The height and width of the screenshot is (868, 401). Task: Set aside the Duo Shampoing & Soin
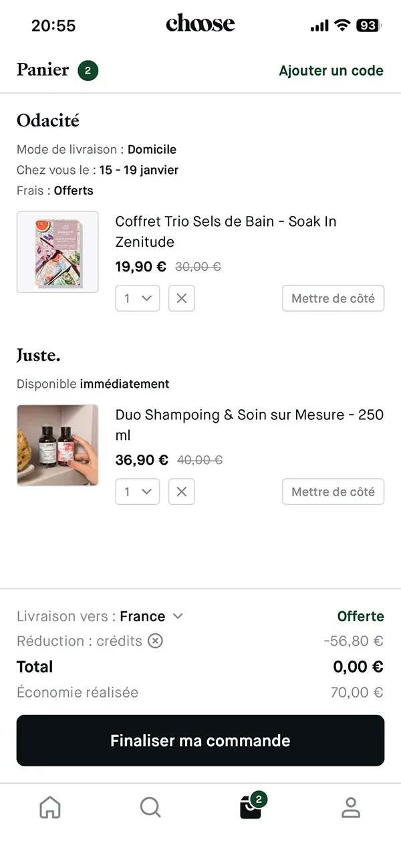(x=333, y=492)
